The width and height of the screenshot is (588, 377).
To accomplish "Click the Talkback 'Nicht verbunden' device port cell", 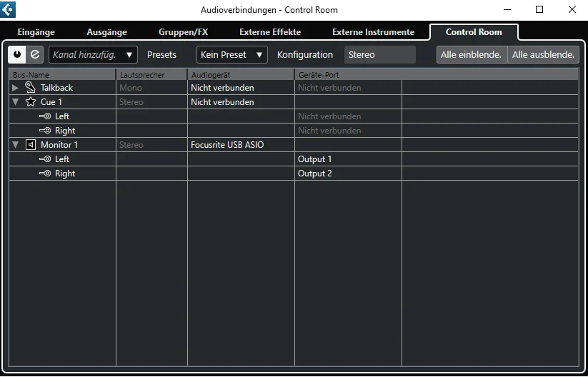I will coord(348,88).
